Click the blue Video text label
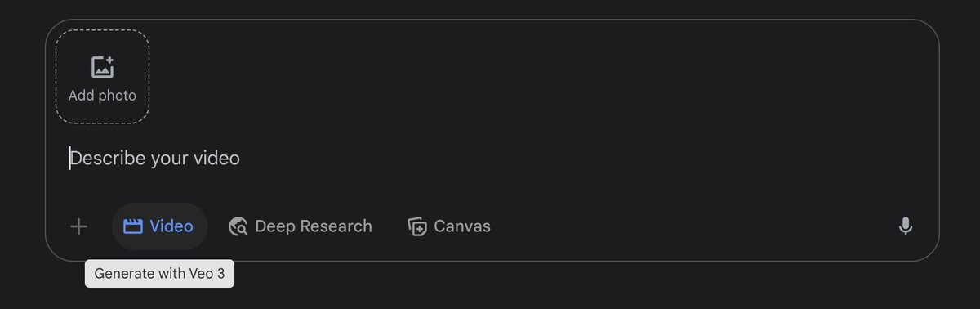This screenshot has width=980, height=309. (x=171, y=226)
